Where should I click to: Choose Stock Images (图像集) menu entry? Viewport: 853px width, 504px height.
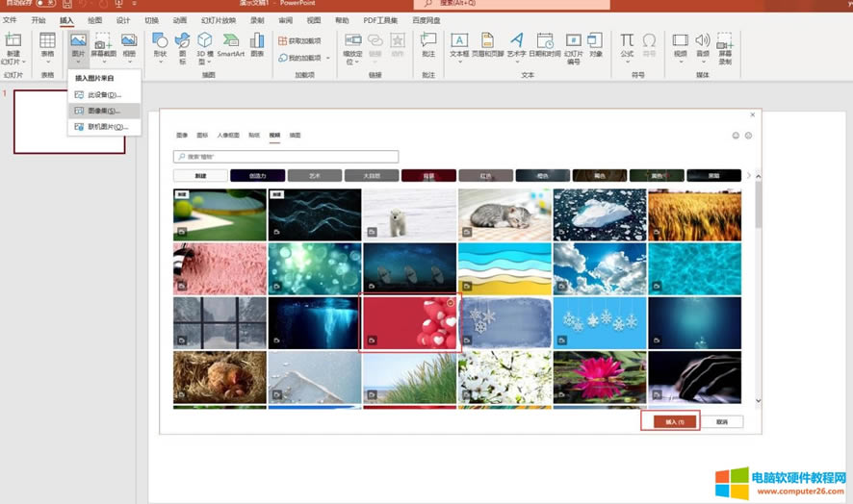tap(104, 111)
